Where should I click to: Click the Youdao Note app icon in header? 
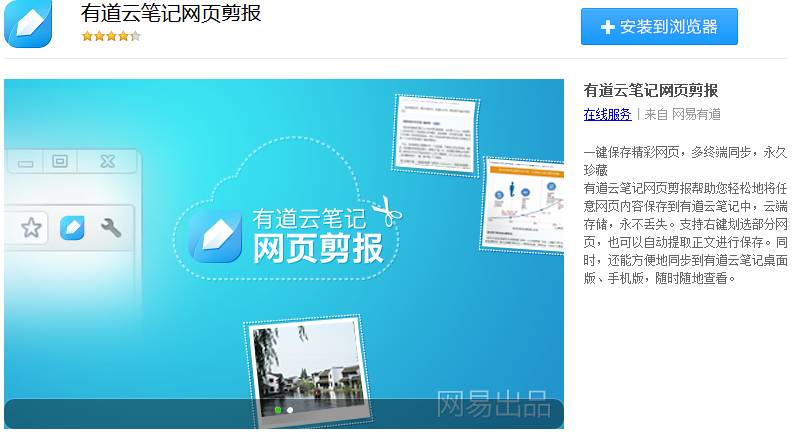[x=28, y=23]
